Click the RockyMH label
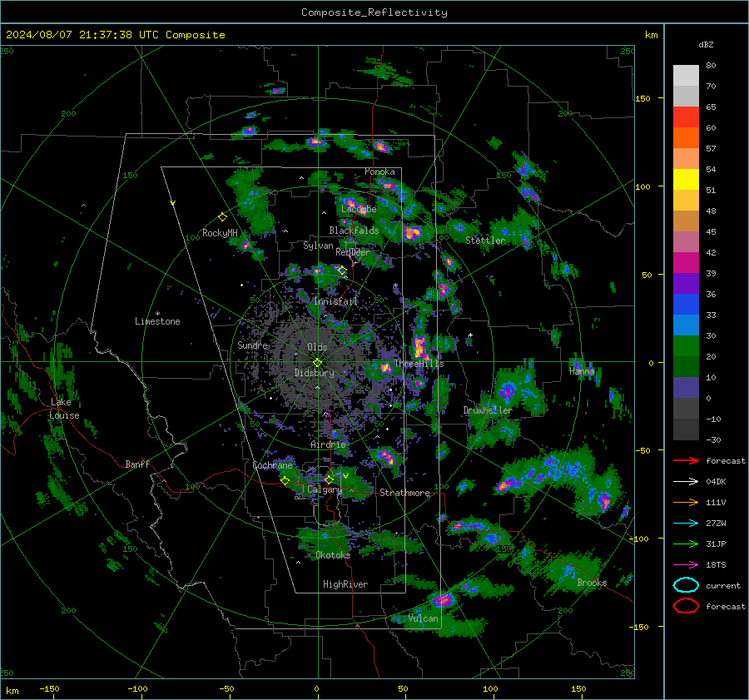This screenshot has height=700, width=749. 220,233
